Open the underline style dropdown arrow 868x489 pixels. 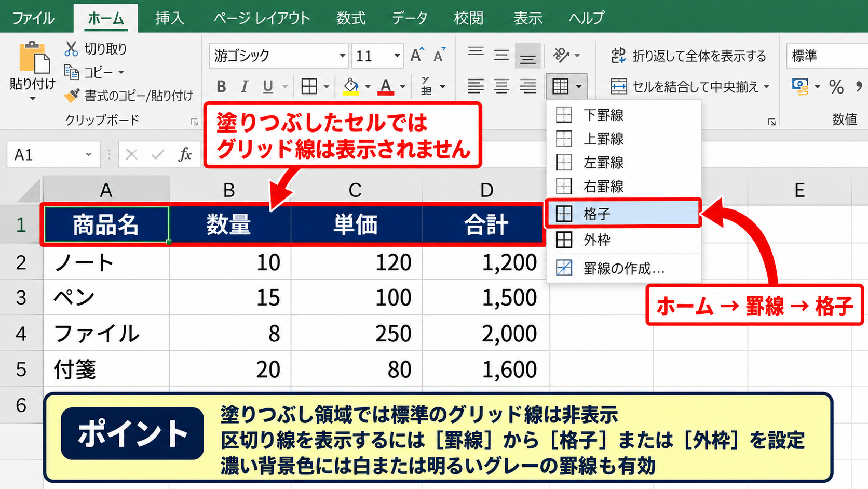point(285,86)
